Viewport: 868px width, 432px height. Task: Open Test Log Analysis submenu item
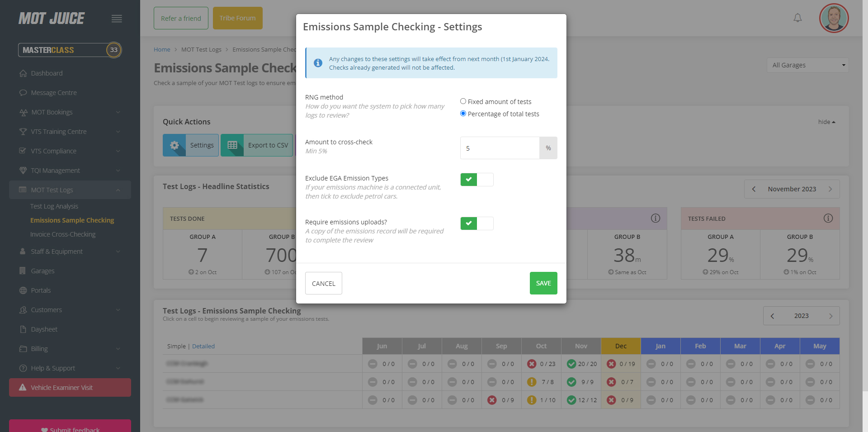(54, 206)
